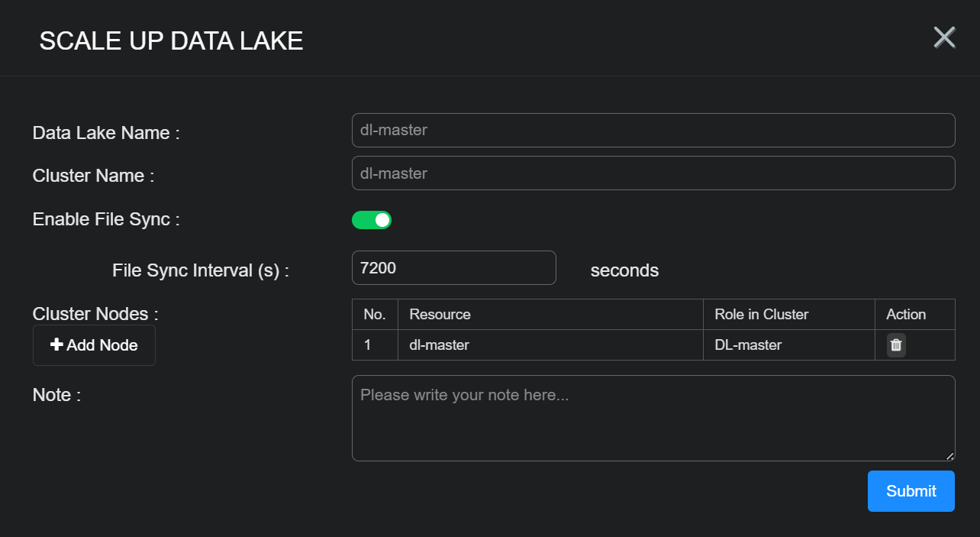Click the Scale Up Data Lake title

(171, 41)
